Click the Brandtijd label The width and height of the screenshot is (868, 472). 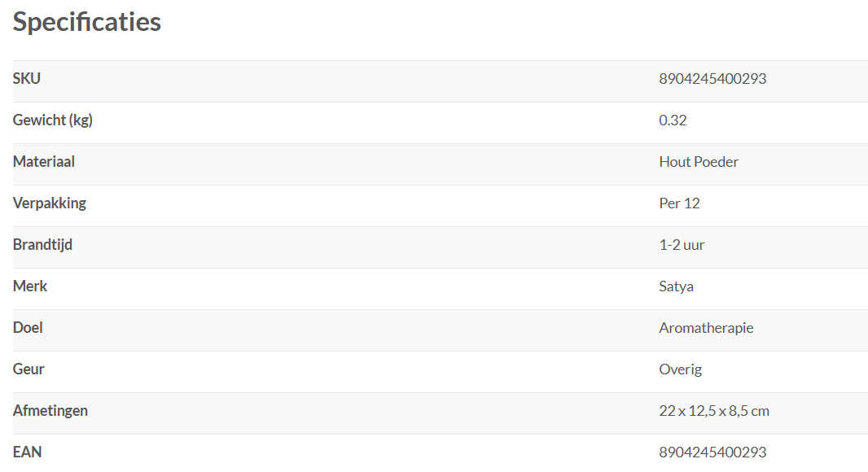[x=42, y=245]
